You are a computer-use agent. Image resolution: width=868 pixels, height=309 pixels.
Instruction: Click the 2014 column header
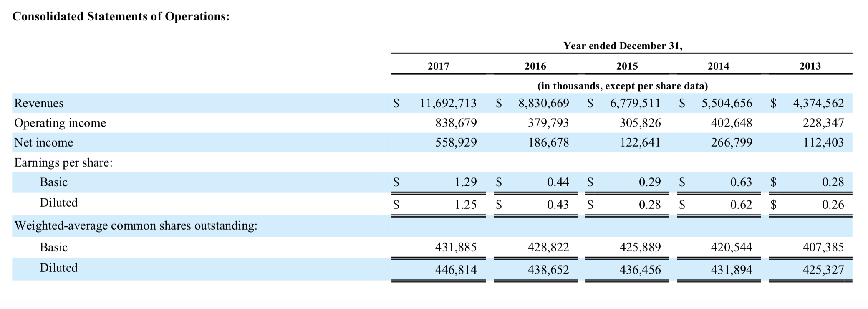coord(719,66)
